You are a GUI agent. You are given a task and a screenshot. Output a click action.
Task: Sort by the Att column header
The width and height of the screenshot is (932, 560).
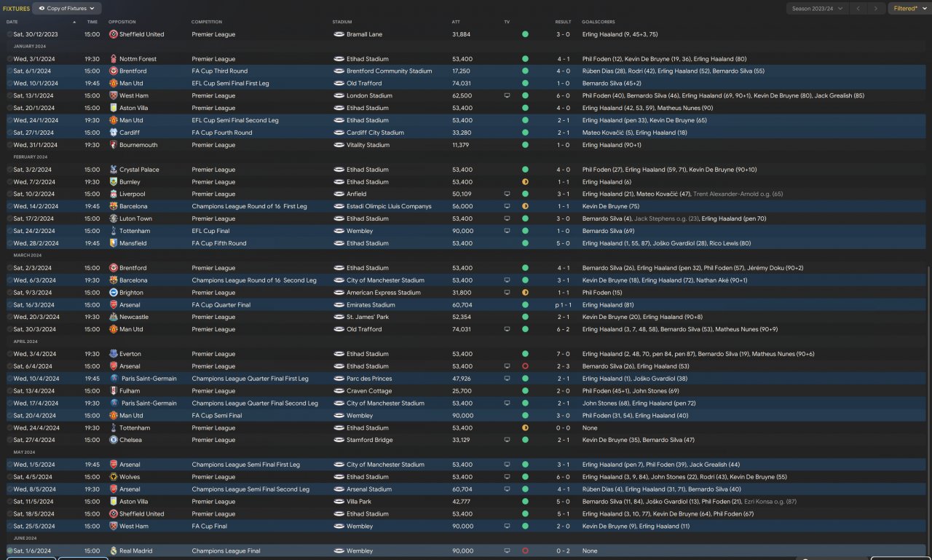[456, 22]
